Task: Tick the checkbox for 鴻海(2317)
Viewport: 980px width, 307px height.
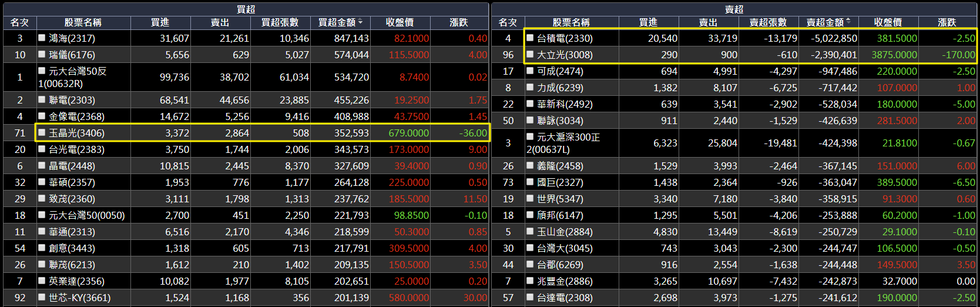Action: (x=42, y=38)
